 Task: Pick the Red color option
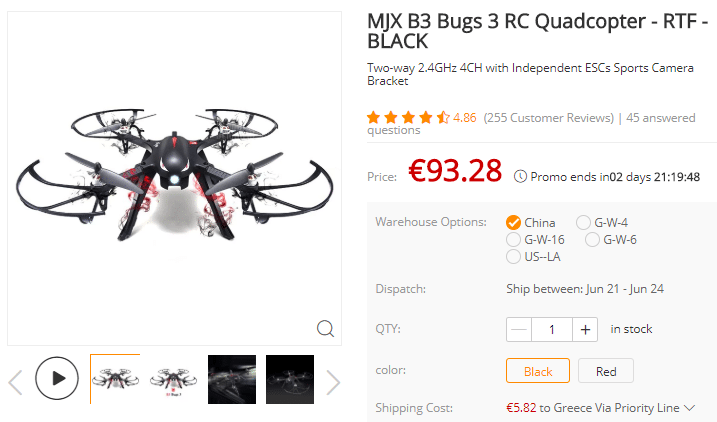606,370
